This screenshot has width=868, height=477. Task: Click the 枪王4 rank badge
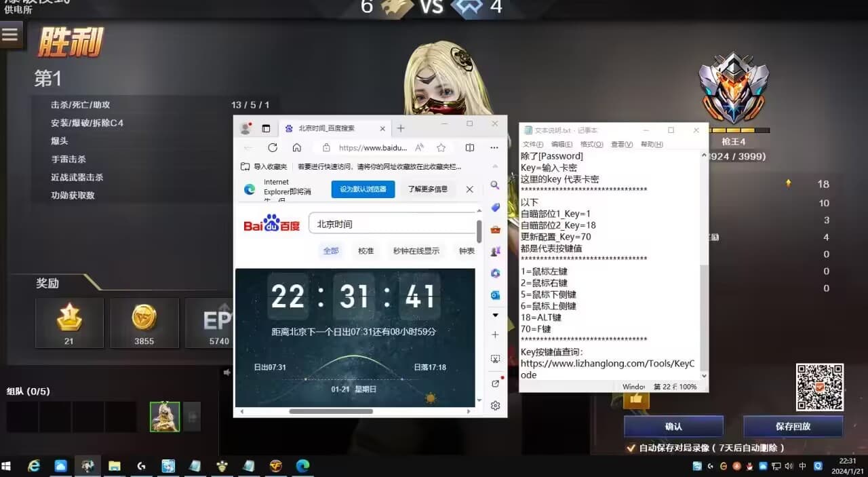(734, 88)
